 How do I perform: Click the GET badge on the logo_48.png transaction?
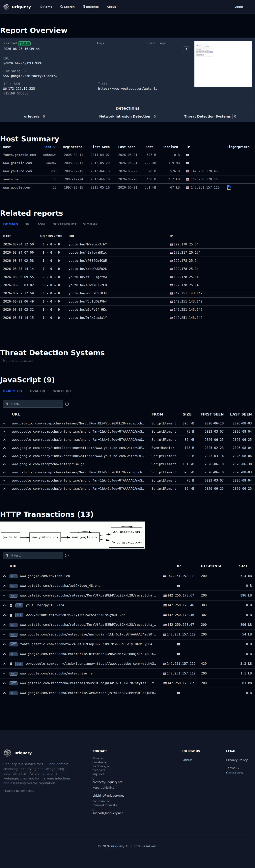point(13,586)
